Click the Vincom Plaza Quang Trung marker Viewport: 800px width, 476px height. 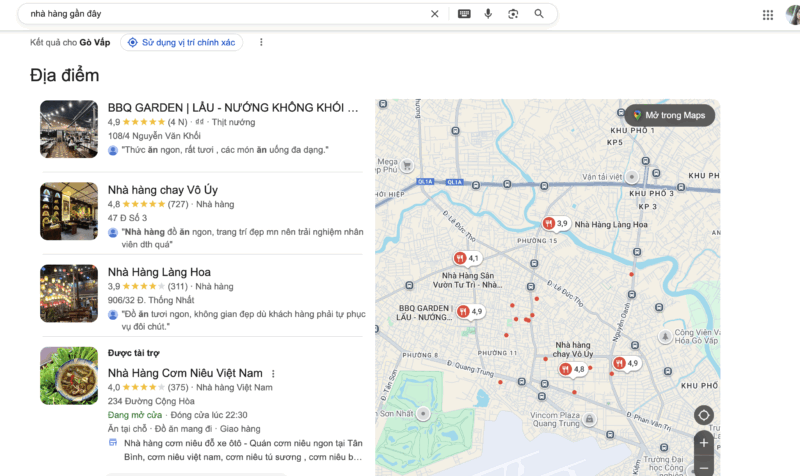[589, 419]
